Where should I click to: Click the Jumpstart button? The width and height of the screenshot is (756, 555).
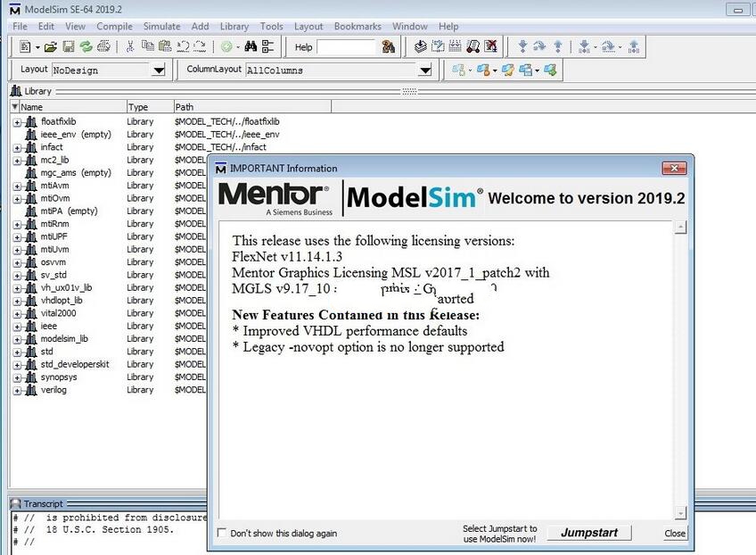589,533
